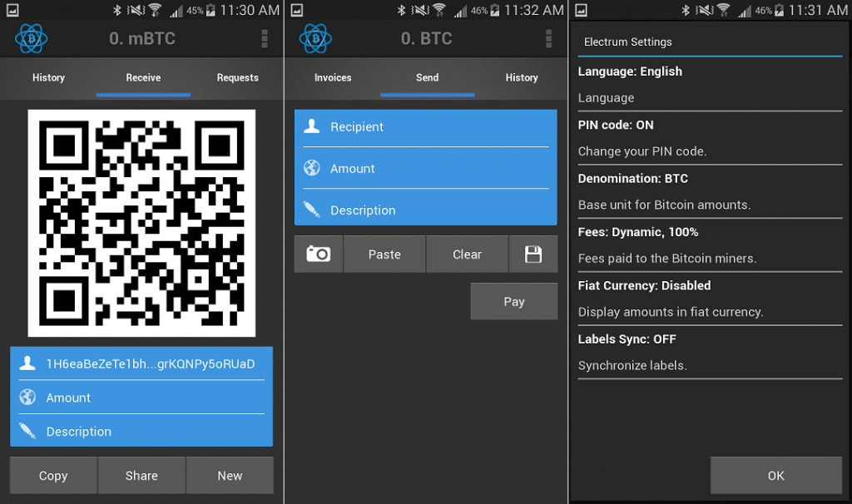
Task: Tap the Electrum logo on the BTC screen
Action: 315,38
